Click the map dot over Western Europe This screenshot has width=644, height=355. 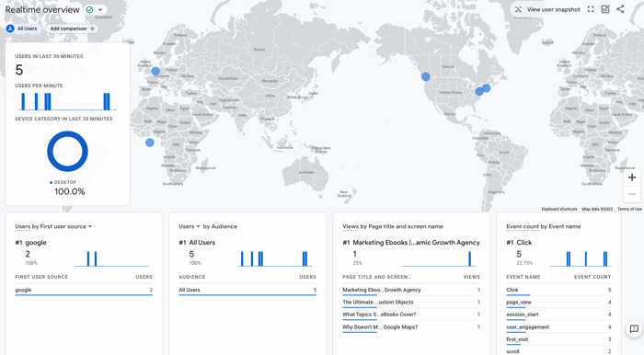[x=155, y=71]
